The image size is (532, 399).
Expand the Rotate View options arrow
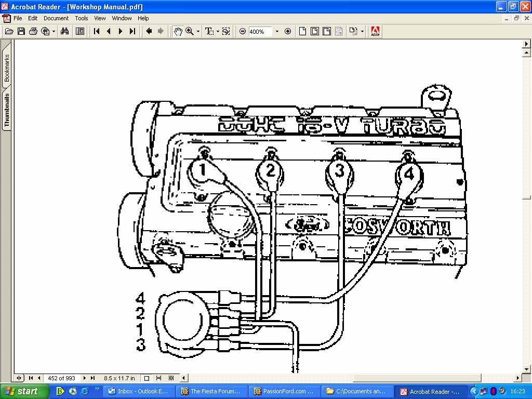(x=362, y=32)
